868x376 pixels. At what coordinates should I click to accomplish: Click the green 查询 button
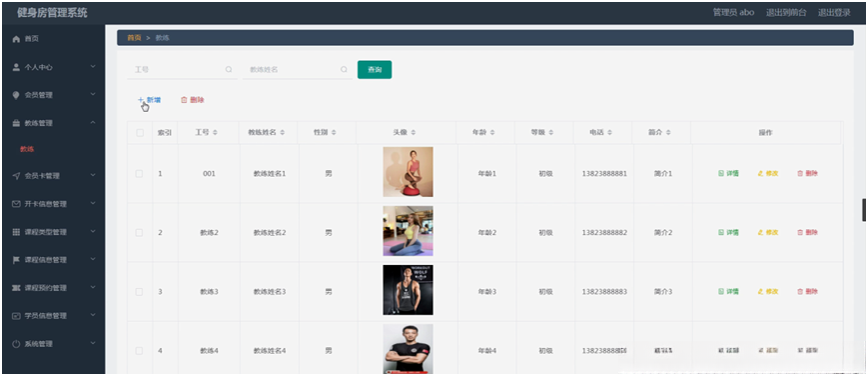[375, 69]
